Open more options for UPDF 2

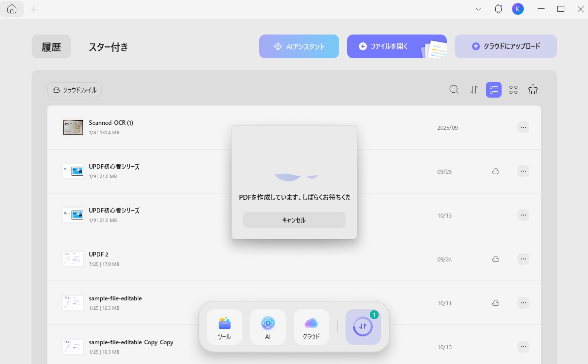click(x=523, y=259)
